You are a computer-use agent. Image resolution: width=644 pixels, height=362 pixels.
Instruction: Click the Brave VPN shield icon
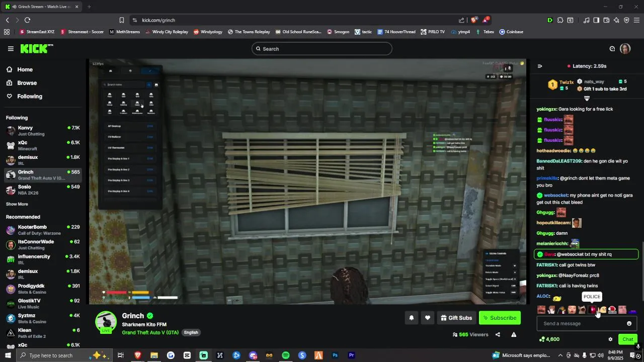click(626, 20)
